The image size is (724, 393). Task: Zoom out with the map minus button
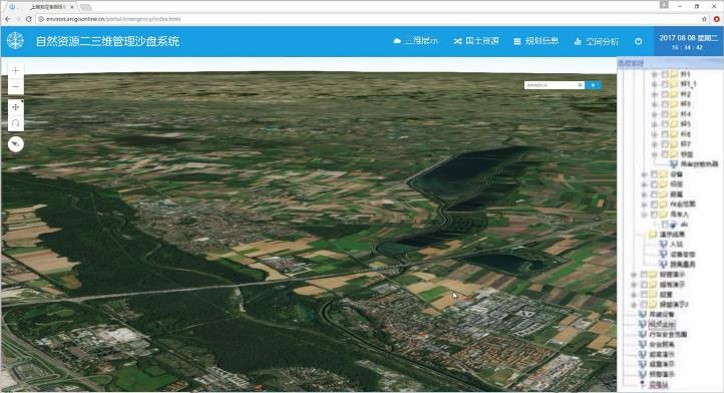(x=16, y=87)
